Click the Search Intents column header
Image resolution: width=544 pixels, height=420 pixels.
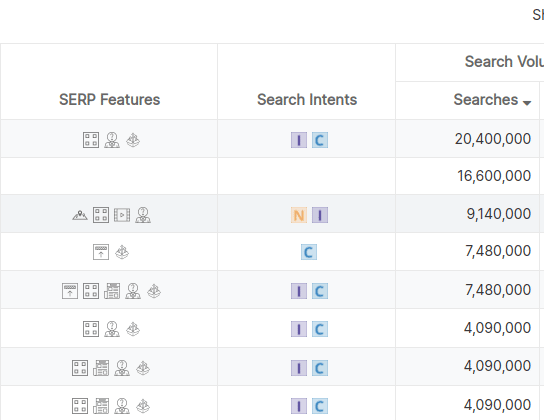tap(307, 100)
